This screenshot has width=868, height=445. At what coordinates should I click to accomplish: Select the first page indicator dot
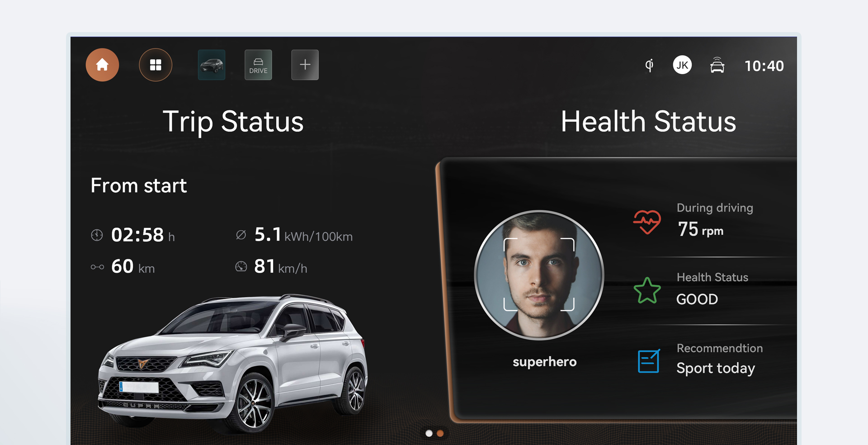pos(429,433)
